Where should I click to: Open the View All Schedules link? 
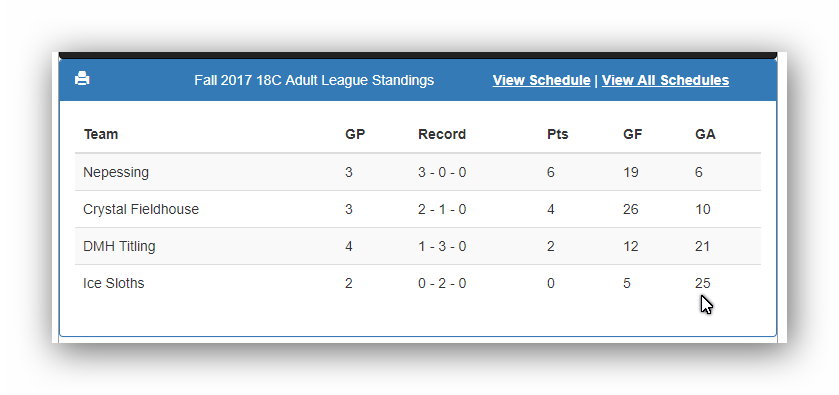[x=665, y=80]
